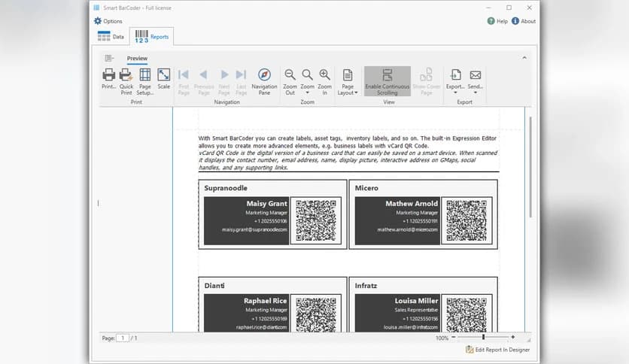Decrease zoom with the minus button

coord(454,337)
